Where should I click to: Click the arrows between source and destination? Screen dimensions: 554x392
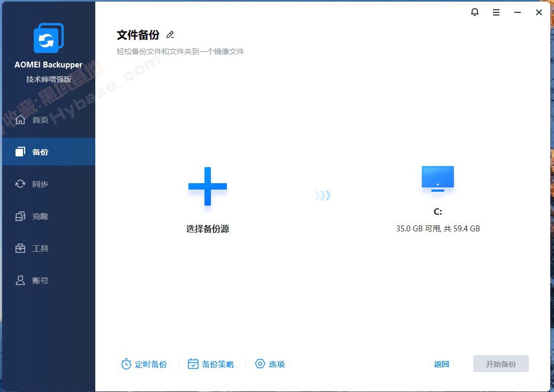(322, 195)
